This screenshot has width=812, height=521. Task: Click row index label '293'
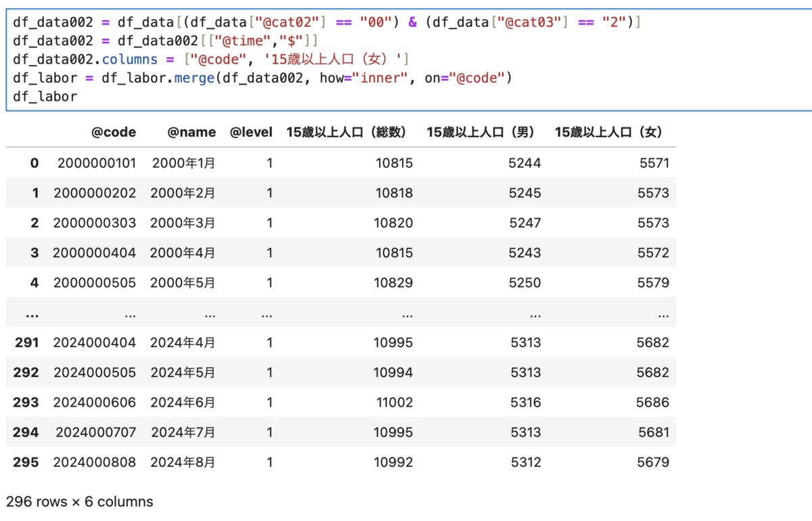tap(26, 402)
